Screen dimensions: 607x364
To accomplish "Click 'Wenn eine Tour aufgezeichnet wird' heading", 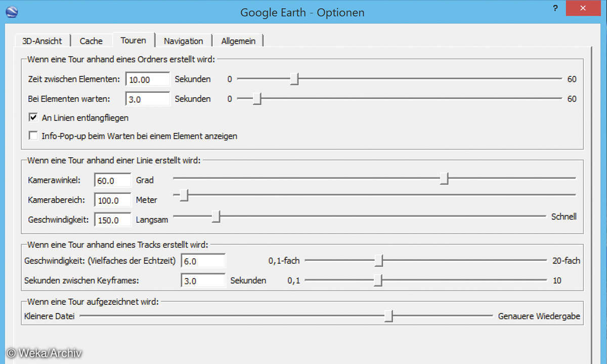I will pos(93,302).
